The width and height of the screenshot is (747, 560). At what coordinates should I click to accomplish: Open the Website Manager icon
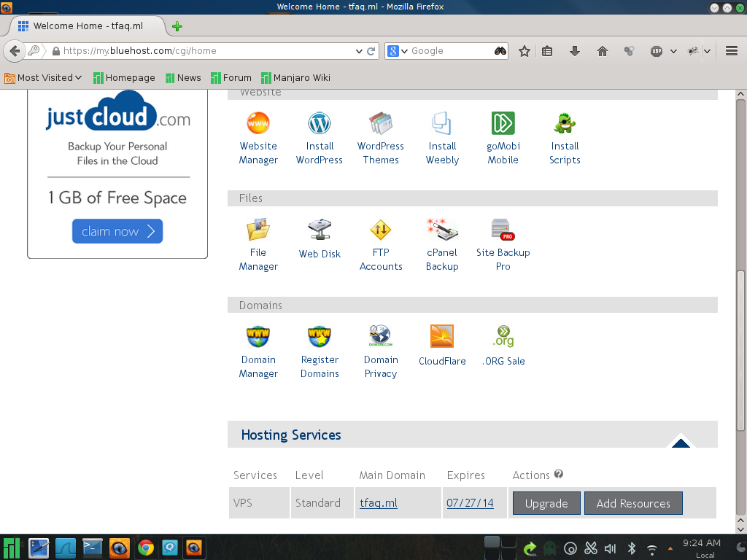(258, 124)
